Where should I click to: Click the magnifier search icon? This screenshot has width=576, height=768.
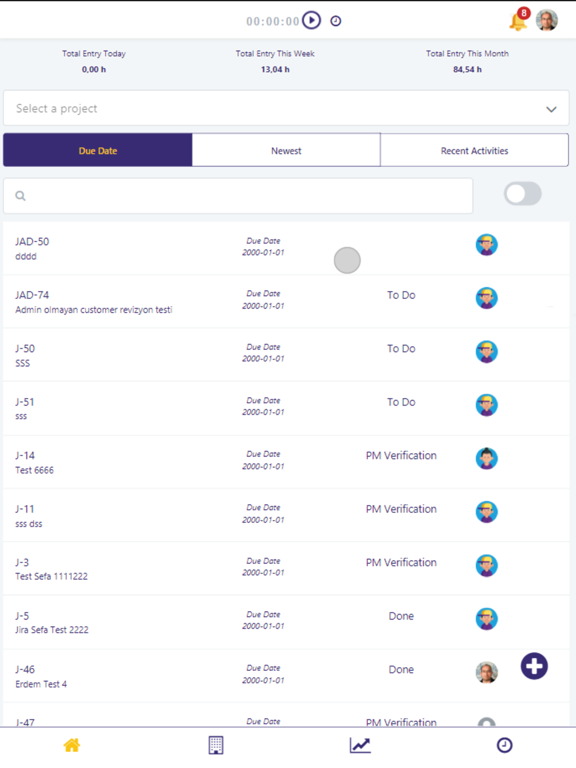(20, 196)
